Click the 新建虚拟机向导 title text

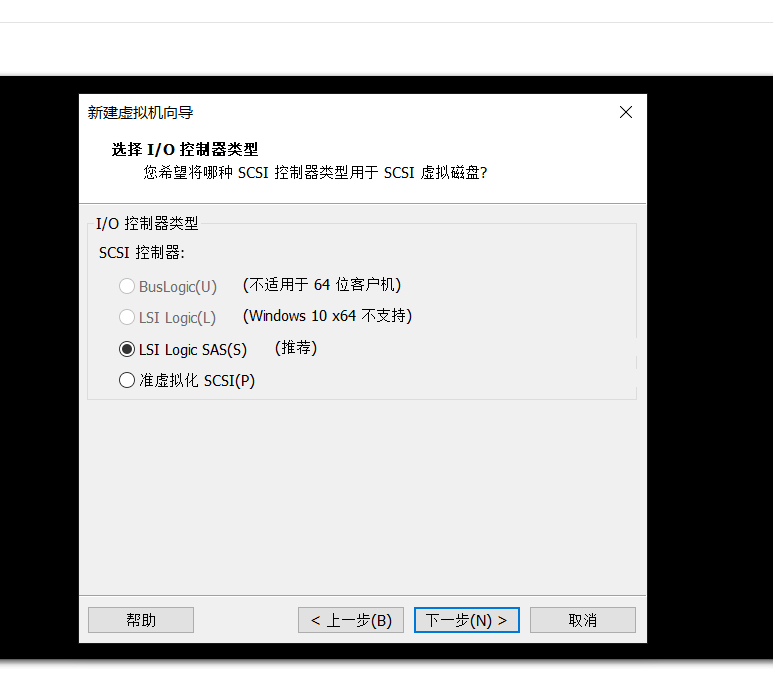[x=141, y=113]
